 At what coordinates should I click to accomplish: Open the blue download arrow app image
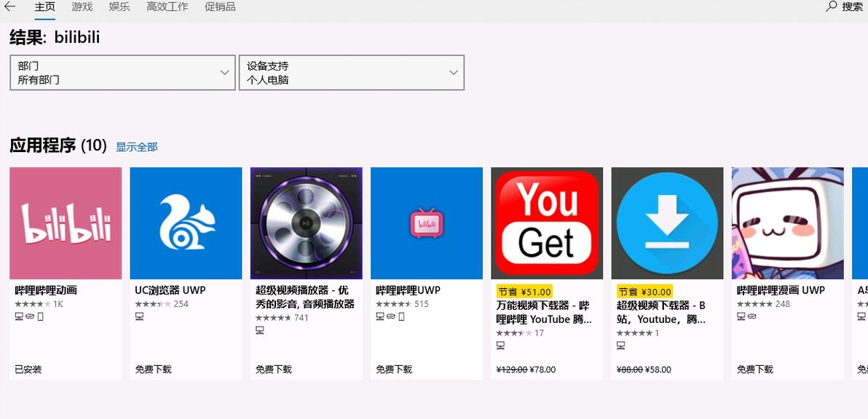[x=667, y=223]
